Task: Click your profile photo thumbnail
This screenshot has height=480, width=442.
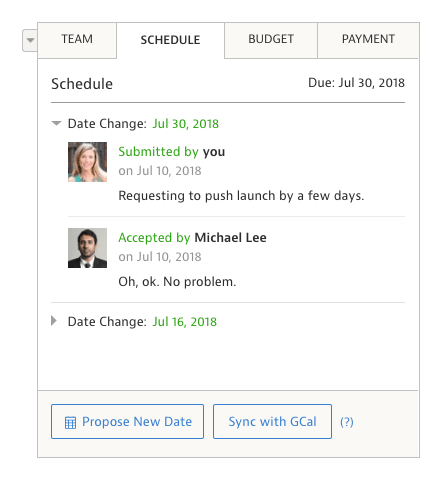Action: click(87, 162)
